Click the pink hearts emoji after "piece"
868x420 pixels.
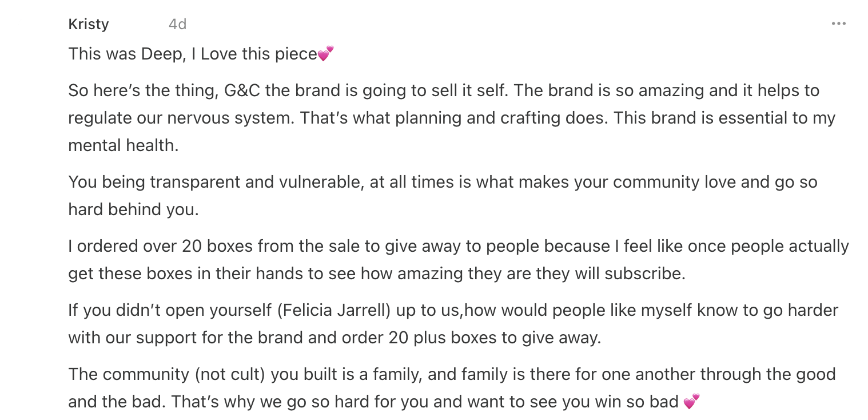tap(325, 54)
